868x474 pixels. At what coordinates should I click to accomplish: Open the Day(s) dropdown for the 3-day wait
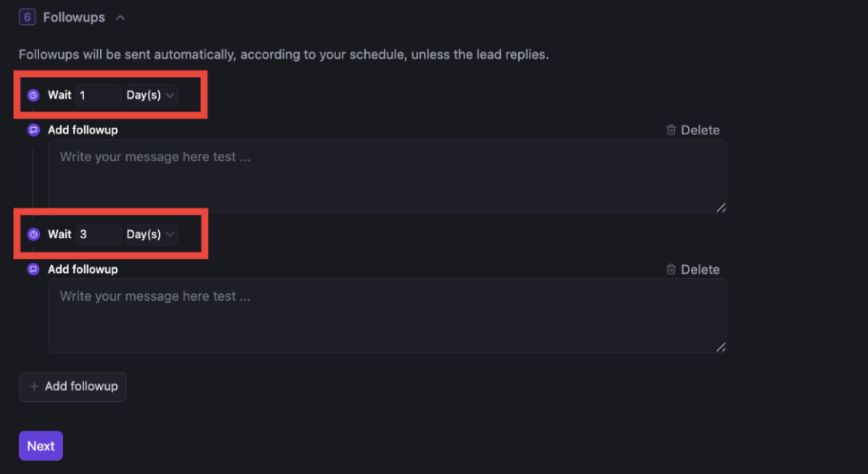151,234
